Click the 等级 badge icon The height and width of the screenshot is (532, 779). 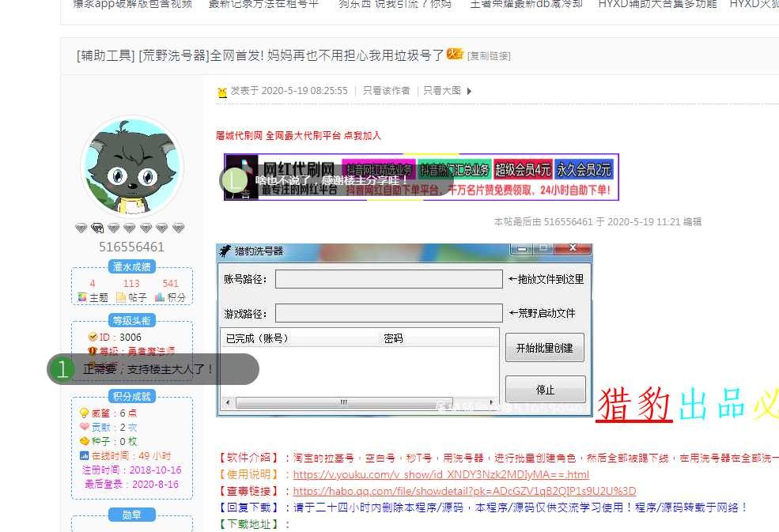click(93, 351)
